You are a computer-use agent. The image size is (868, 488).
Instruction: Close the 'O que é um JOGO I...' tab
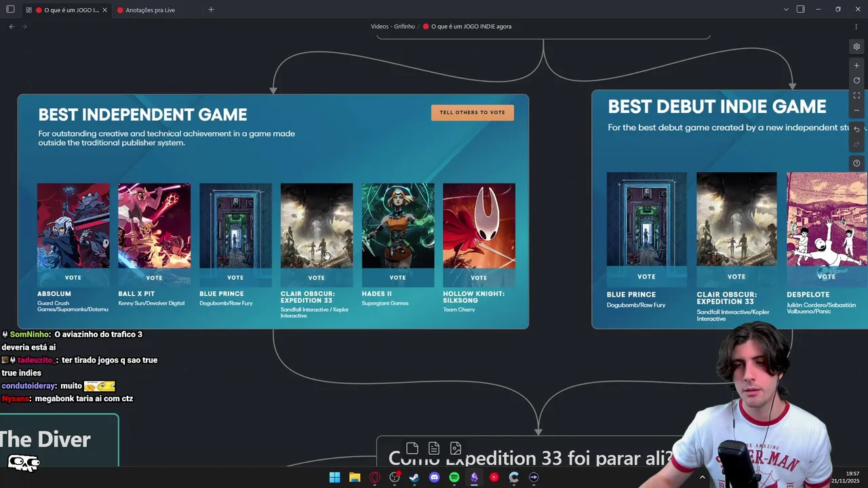(x=104, y=10)
